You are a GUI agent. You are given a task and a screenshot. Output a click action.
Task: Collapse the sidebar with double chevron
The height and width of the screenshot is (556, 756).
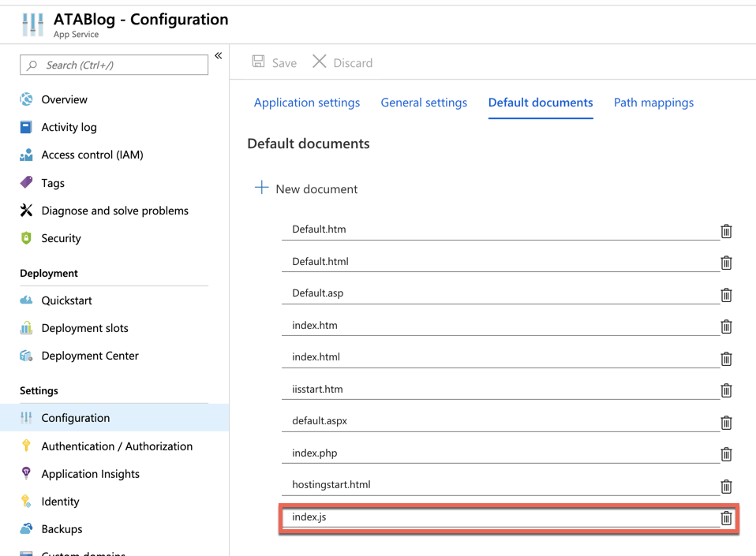coord(219,55)
